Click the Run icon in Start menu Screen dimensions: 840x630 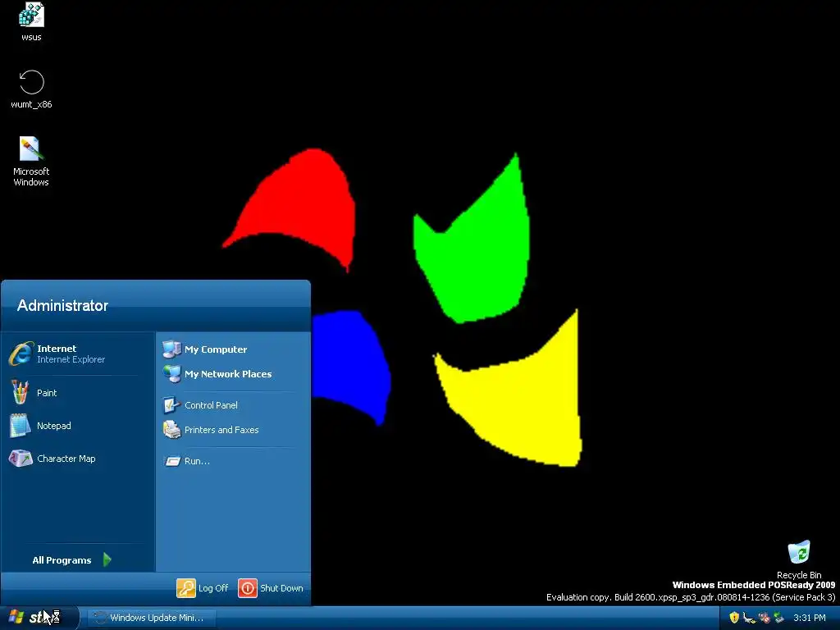tap(172, 461)
